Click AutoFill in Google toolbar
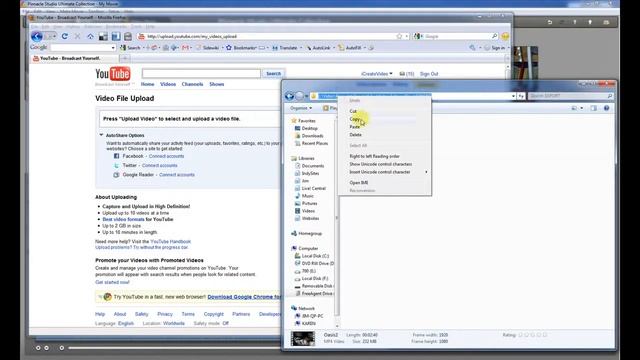This screenshot has height=360, width=640. tap(350, 48)
